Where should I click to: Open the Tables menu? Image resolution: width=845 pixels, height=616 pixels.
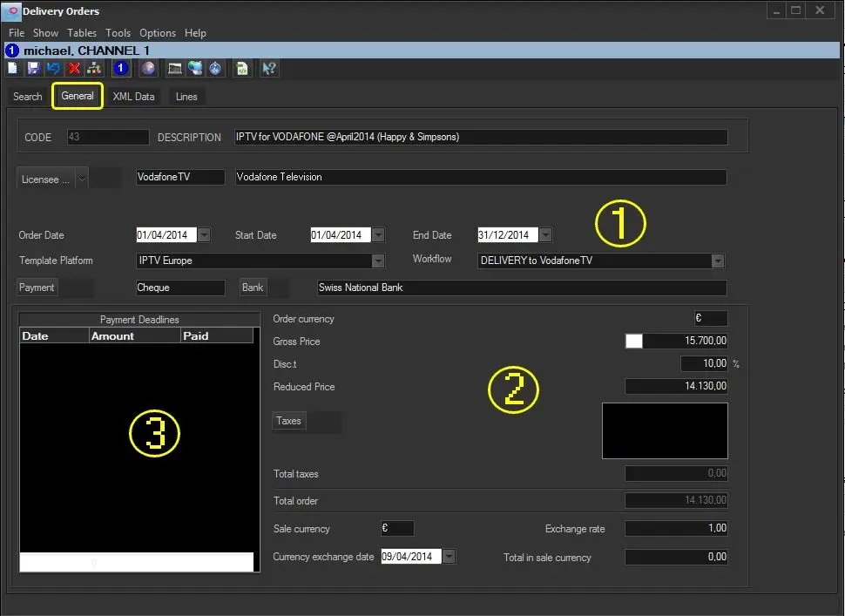[x=82, y=33]
